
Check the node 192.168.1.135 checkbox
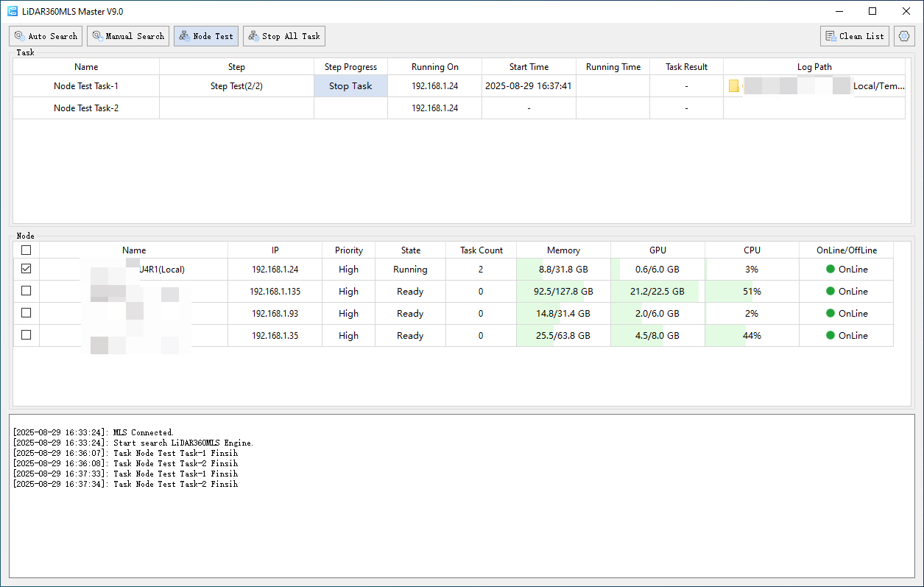27,292
